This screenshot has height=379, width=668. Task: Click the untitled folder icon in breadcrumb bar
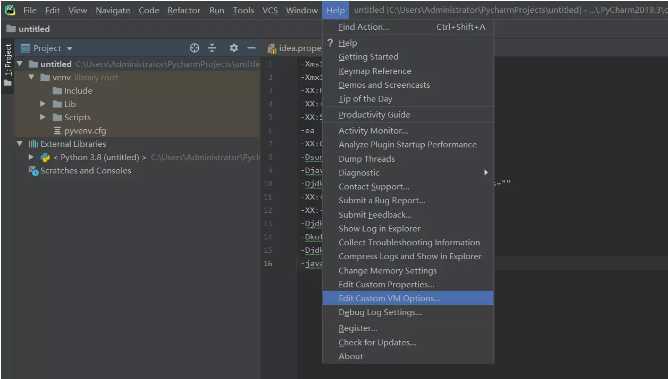coord(11,29)
